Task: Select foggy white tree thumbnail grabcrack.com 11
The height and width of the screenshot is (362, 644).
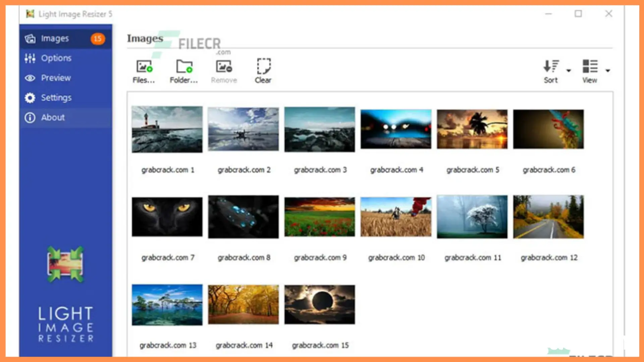Action: point(472,217)
